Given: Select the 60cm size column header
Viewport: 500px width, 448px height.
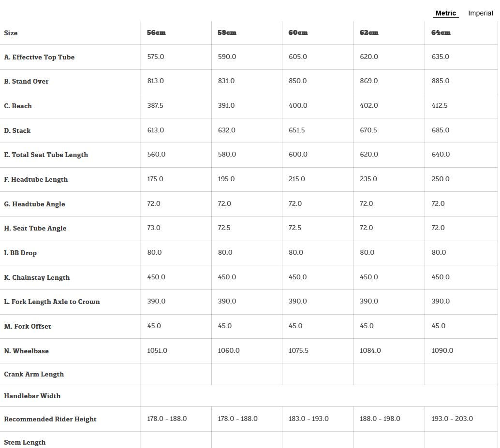Looking at the screenshot, I should pos(298,32).
